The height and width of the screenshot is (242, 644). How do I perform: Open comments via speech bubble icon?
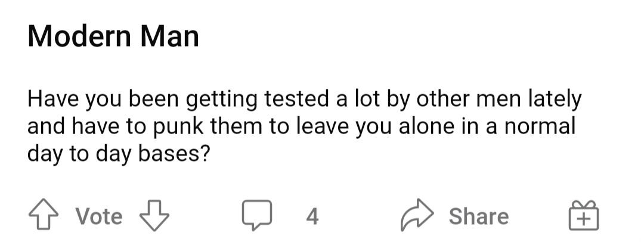point(257,215)
